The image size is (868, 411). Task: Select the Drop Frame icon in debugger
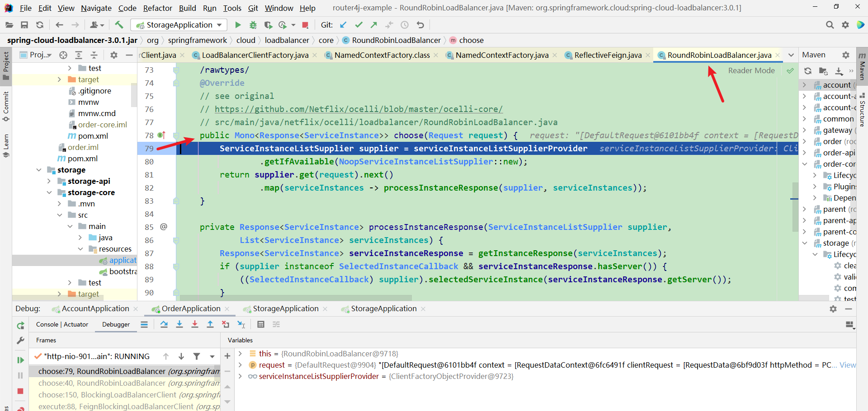coord(226,324)
